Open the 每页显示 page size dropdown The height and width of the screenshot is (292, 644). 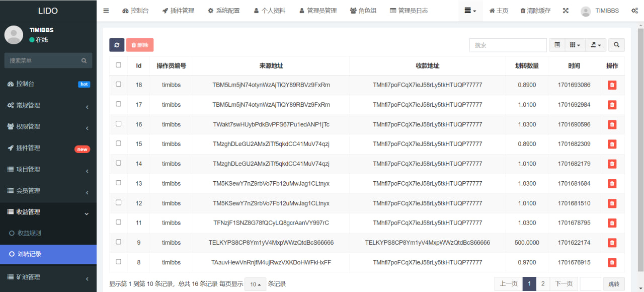[255, 283]
